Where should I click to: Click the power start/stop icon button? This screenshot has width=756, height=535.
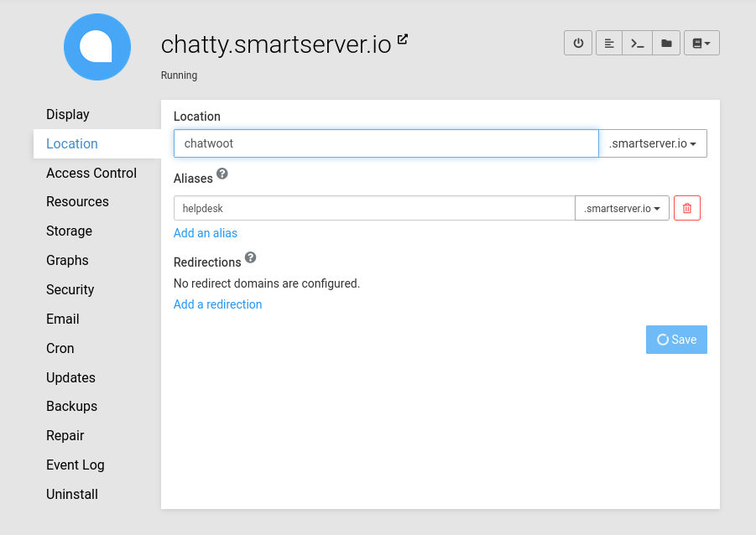pos(578,43)
